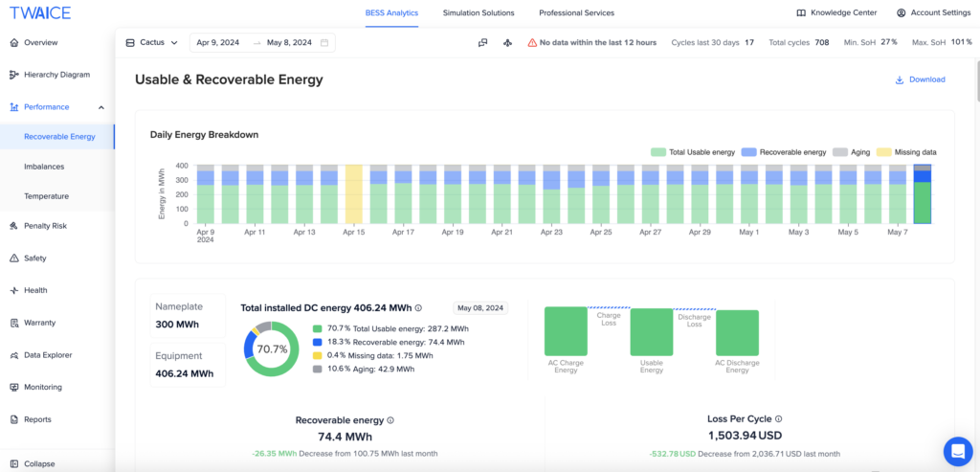Click the Max. SoH 101% value
The image size is (980, 472).
(961, 42)
